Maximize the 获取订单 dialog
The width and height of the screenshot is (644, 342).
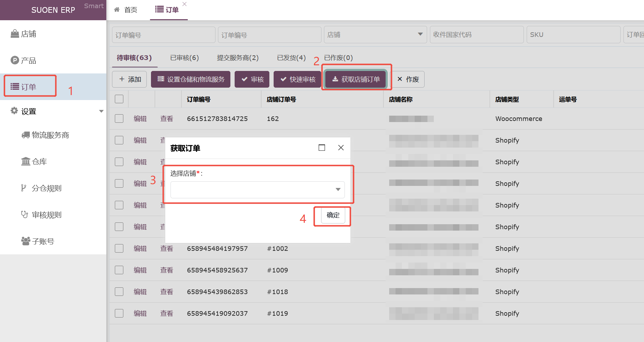click(x=322, y=148)
